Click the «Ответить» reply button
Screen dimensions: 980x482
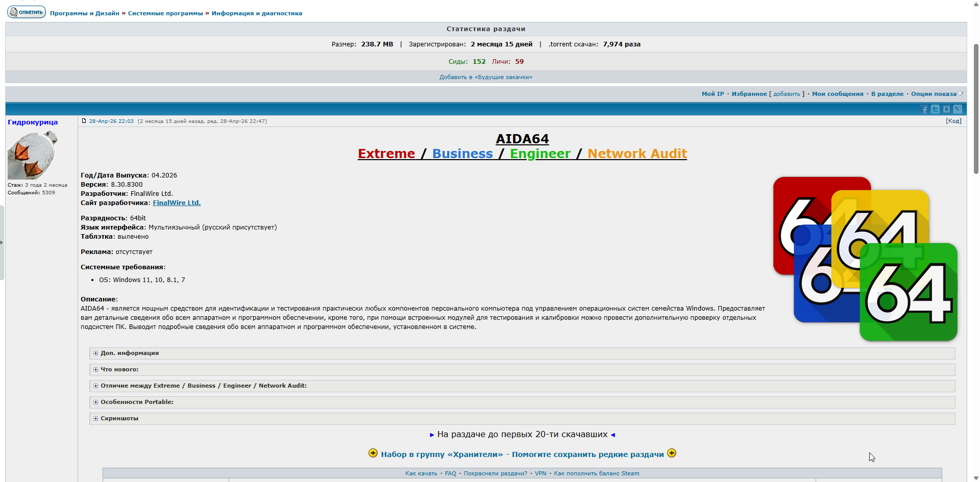pyautogui.click(x=27, y=12)
